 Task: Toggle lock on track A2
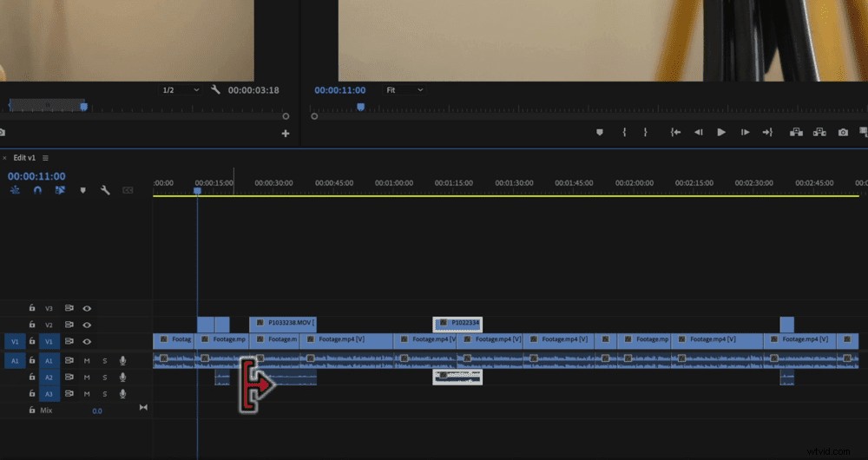(31, 377)
